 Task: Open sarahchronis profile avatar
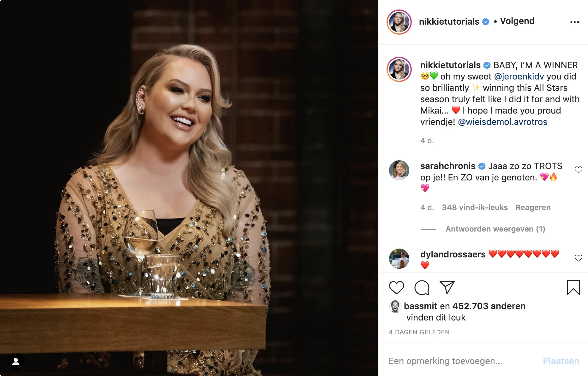tap(399, 170)
